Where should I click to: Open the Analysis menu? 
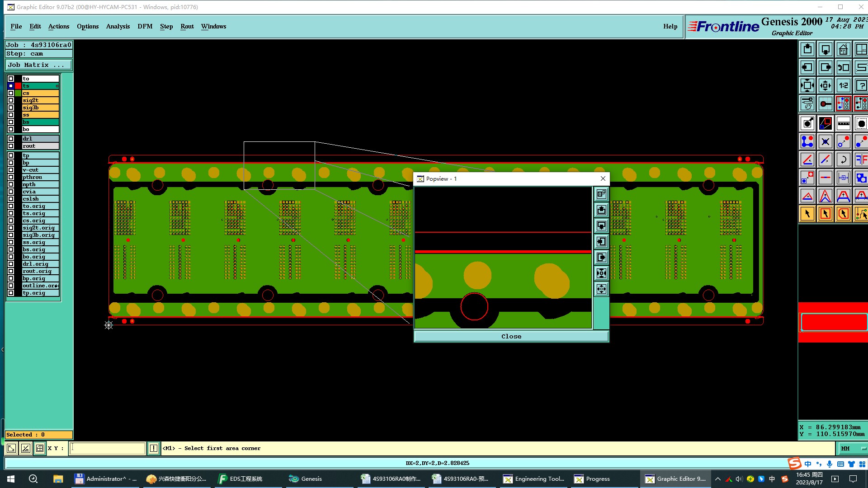pos(118,26)
